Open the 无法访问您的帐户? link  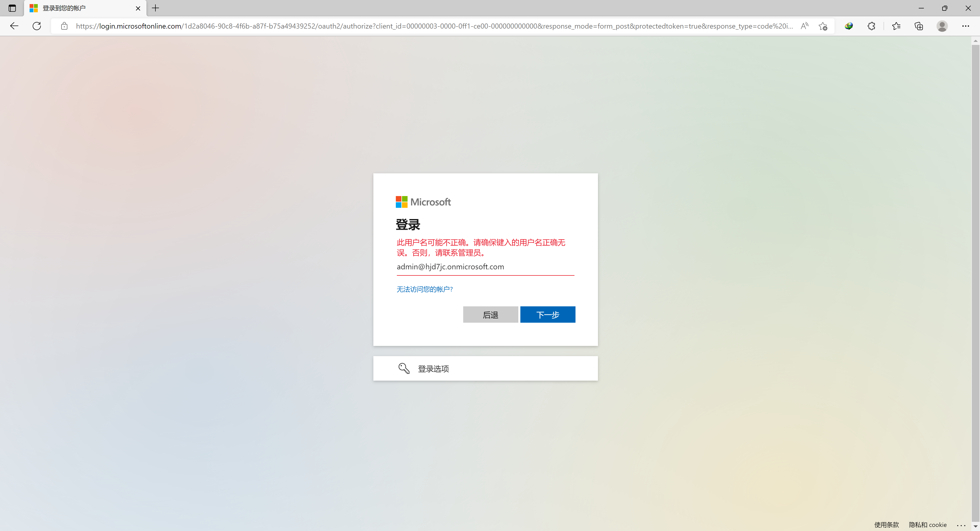click(x=425, y=289)
